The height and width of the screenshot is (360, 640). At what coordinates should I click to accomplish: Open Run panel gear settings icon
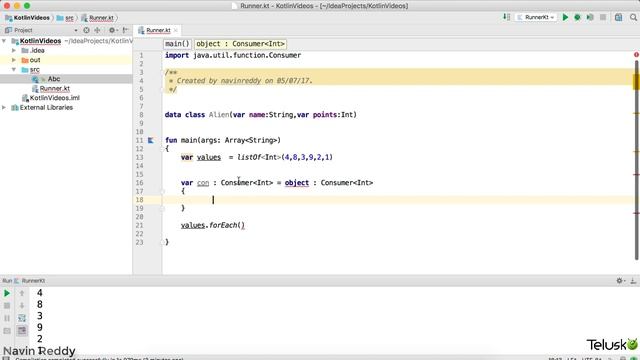pos(620,280)
